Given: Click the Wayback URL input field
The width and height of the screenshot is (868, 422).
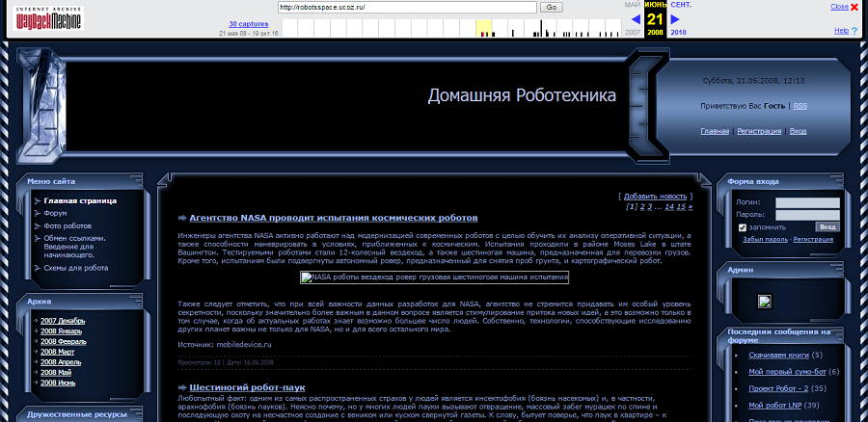Looking at the screenshot, I should pos(407,7).
